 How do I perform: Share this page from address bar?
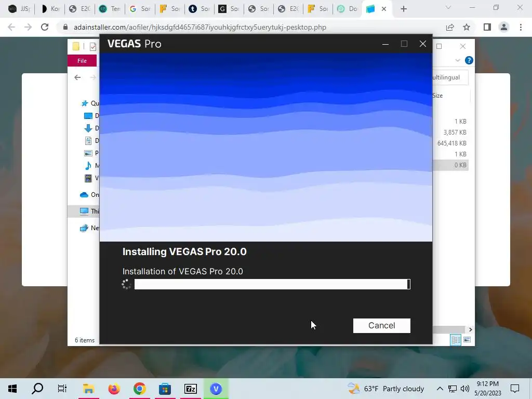tap(450, 27)
